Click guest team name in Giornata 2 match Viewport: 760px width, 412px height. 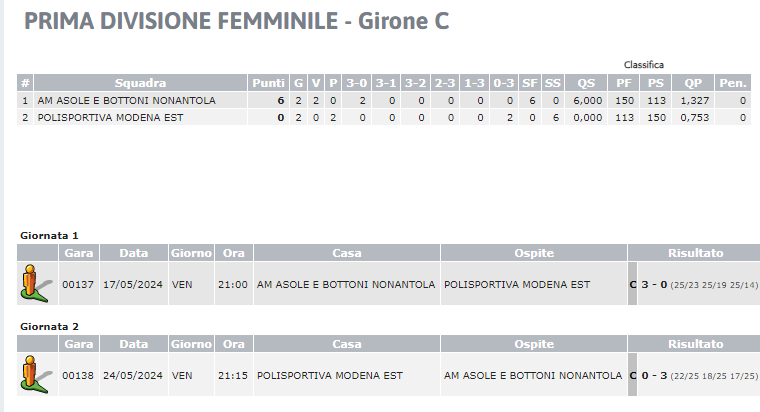coord(533,376)
